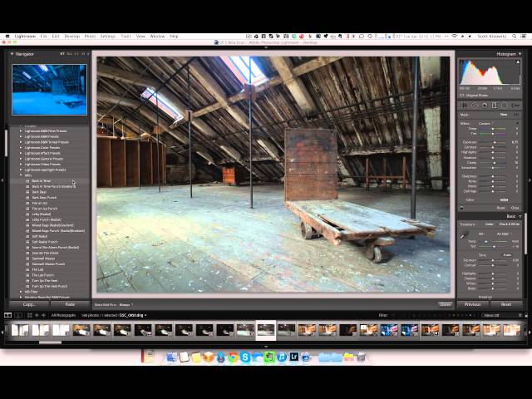Open the Photo menu
This screenshot has width=532, height=399.
click(x=90, y=36)
